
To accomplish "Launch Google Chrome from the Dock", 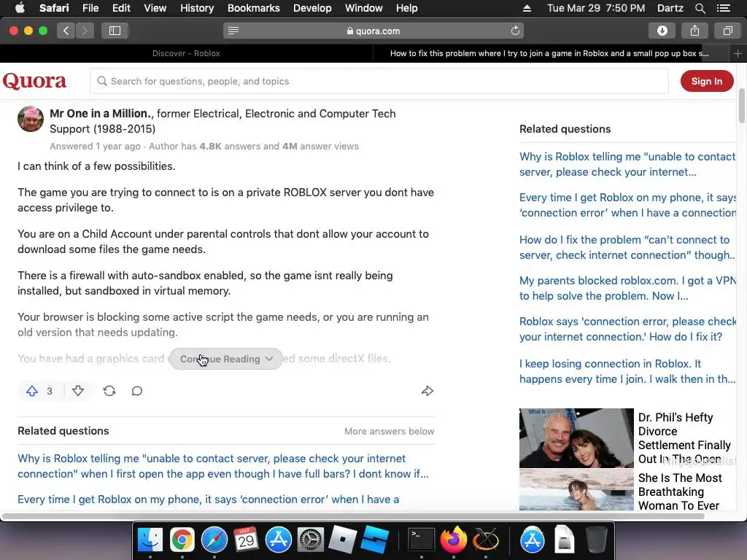I will click(x=182, y=540).
